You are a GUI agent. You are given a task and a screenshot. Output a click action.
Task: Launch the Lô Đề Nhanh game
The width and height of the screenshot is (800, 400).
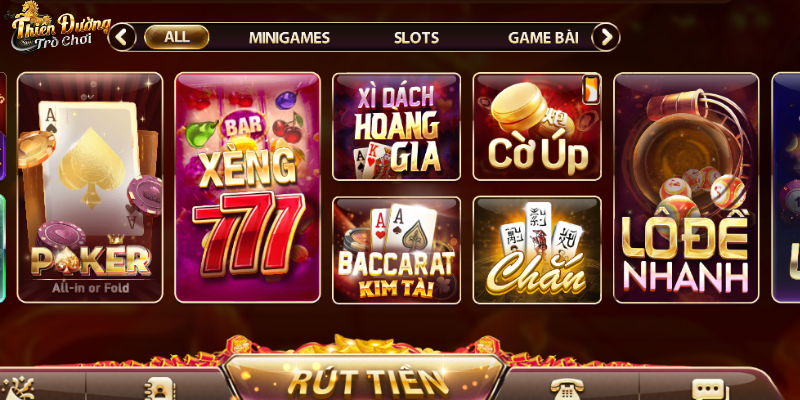coord(686,187)
